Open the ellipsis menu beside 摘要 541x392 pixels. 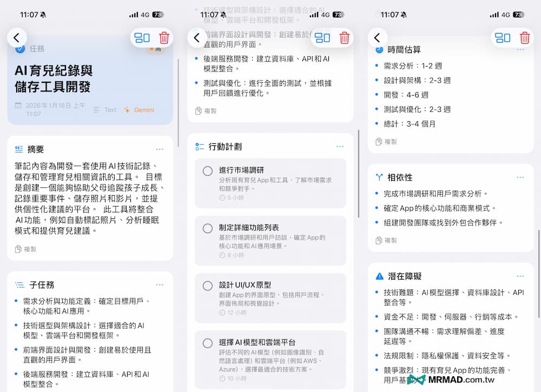tap(160, 149)
